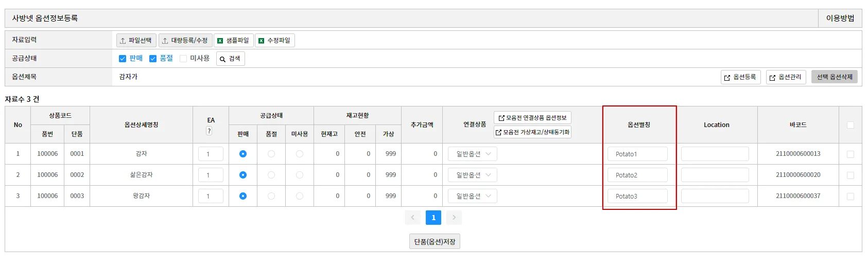Image resolution: width=868 pixels, height=268 pixels.
Task: Click the Location field for 감자 row
Action: (x=715, y=154)
